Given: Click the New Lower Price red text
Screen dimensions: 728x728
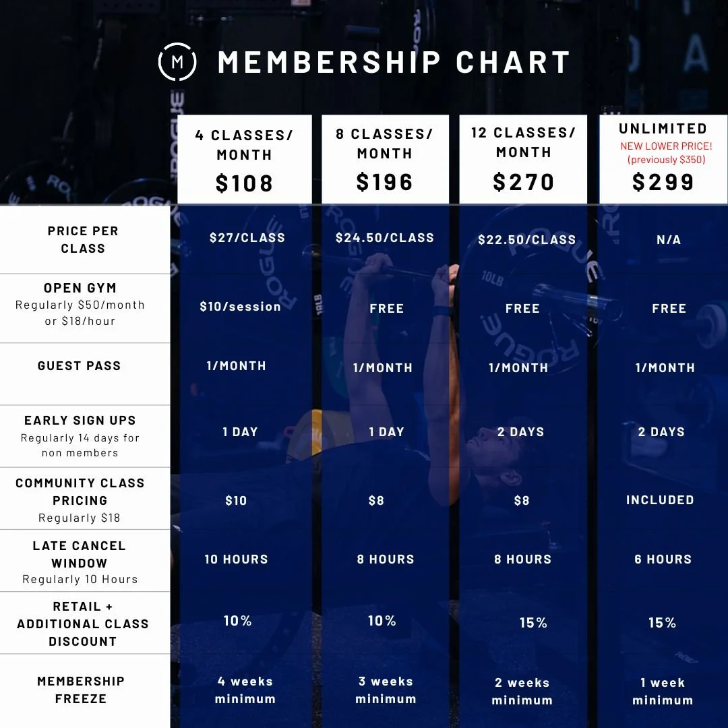Looking at the screenshot, I should coord(666,146).
